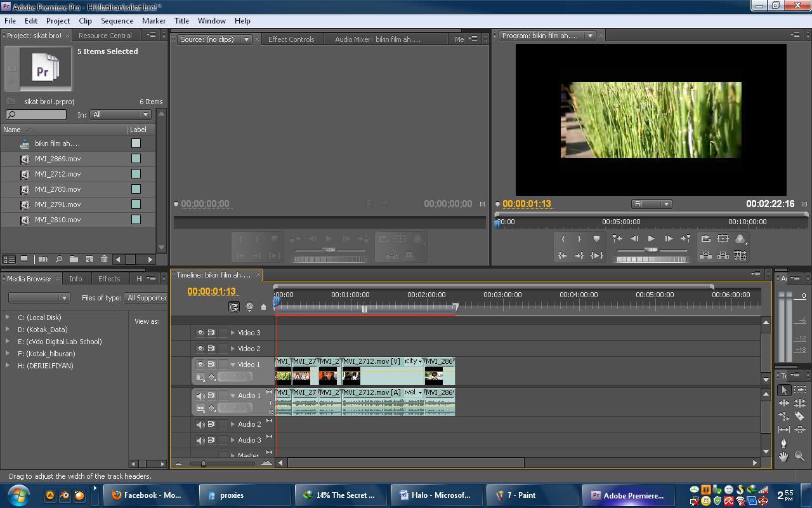Expand the Audio 2 track
This screenshot has width=812, height=508.
pos(233,424)
